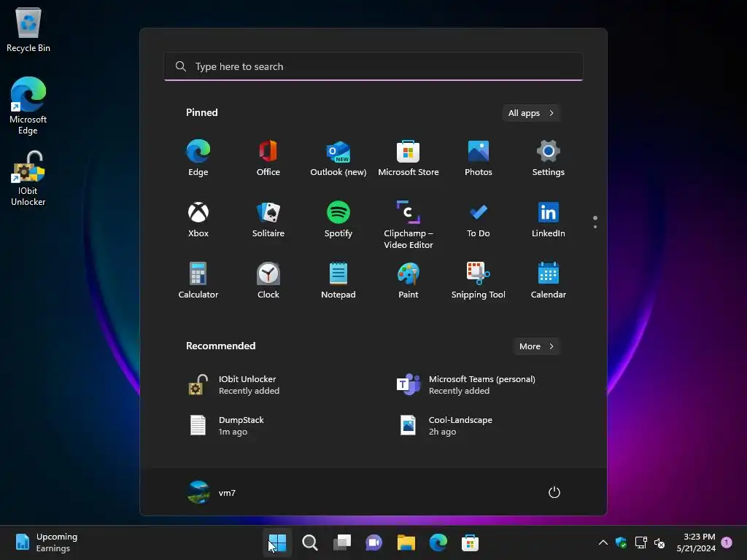This screenshot has height=560, width=747.
Task: Launch the Photos app
Action: (479, 158)
